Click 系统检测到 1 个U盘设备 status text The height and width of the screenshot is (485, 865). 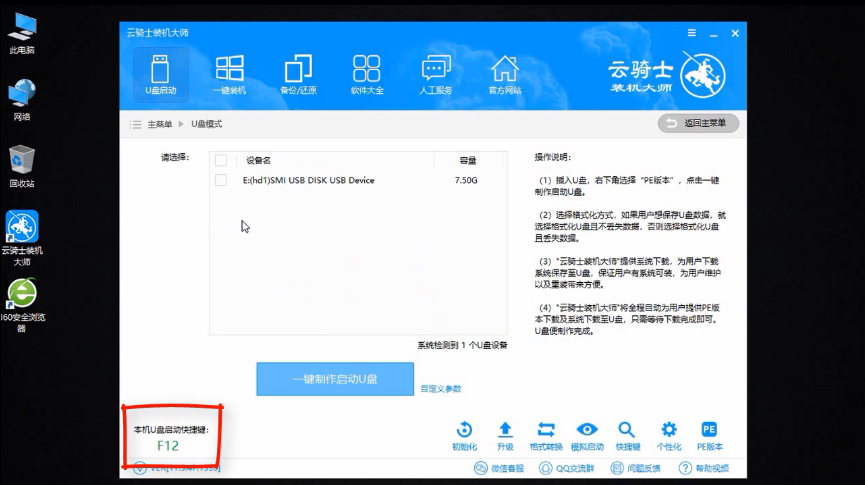coord(462,345)
